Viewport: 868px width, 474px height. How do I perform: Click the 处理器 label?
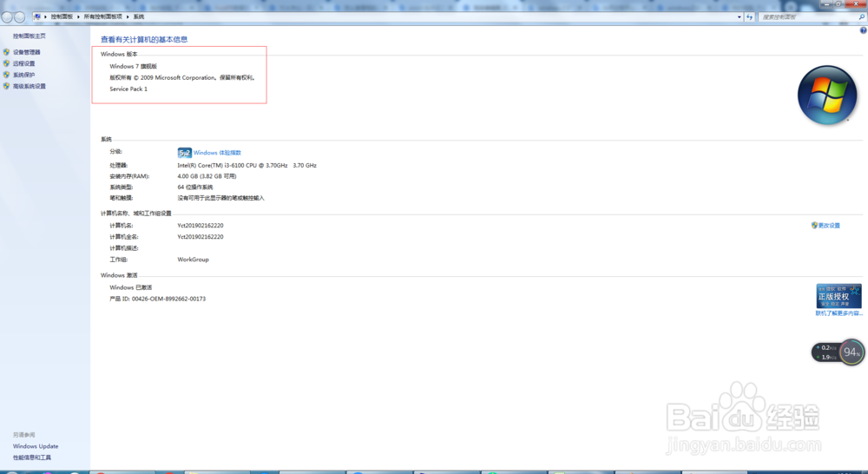[118, 165]
